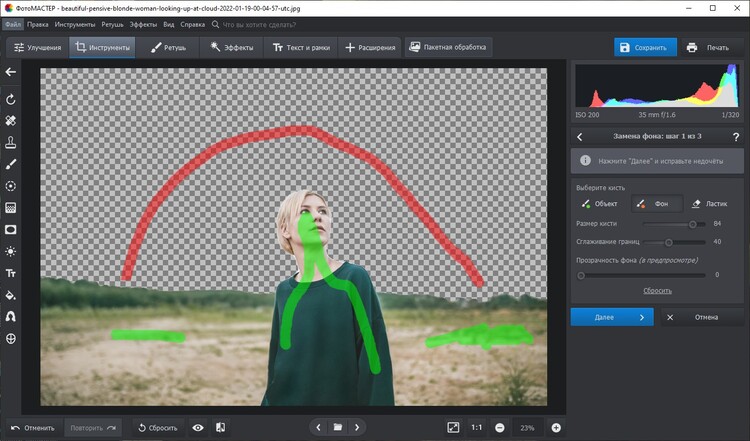Toggle the eye preview icon

pyautogui.click(x=198, y=427)
